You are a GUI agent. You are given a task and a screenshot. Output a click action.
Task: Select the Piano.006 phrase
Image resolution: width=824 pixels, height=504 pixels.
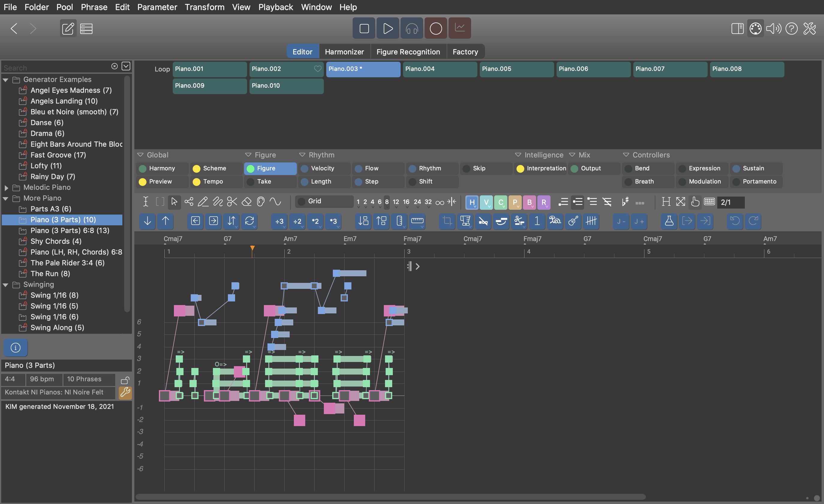[x=593, y=69]
